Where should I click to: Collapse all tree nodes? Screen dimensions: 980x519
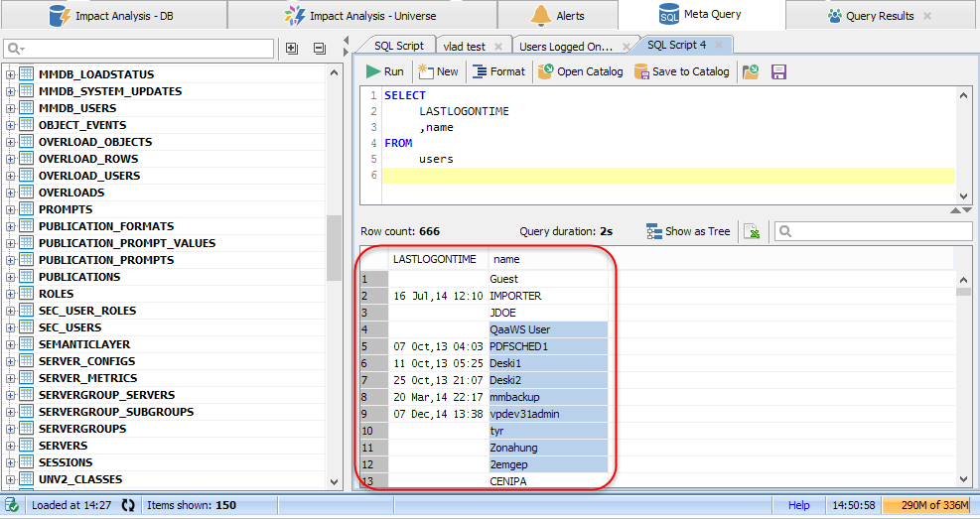pos(319,49)
